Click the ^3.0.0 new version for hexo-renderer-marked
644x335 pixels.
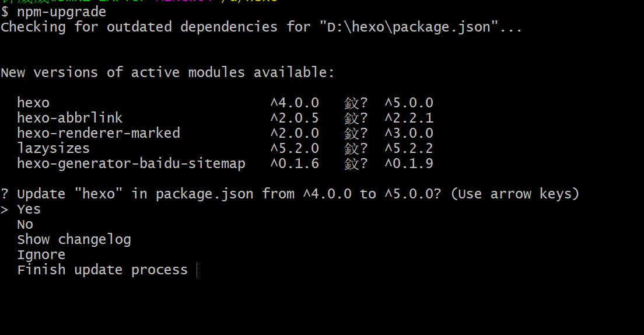click(409, 133)
